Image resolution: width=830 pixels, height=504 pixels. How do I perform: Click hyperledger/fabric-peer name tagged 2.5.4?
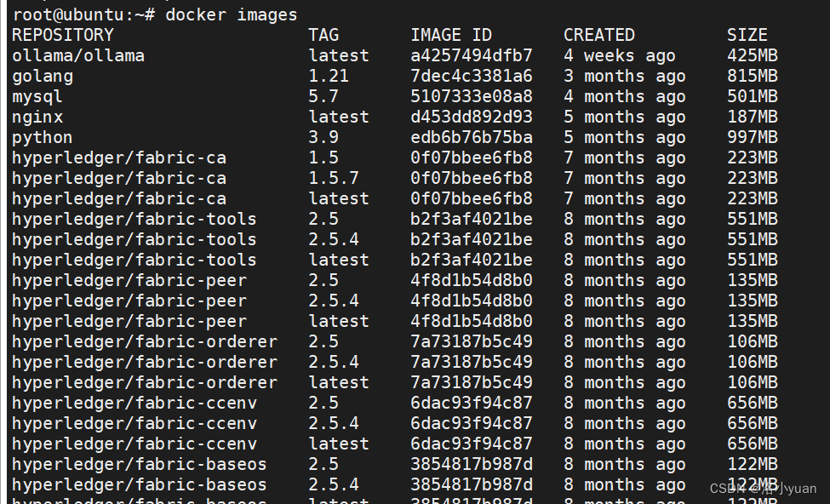pos(129,301)
